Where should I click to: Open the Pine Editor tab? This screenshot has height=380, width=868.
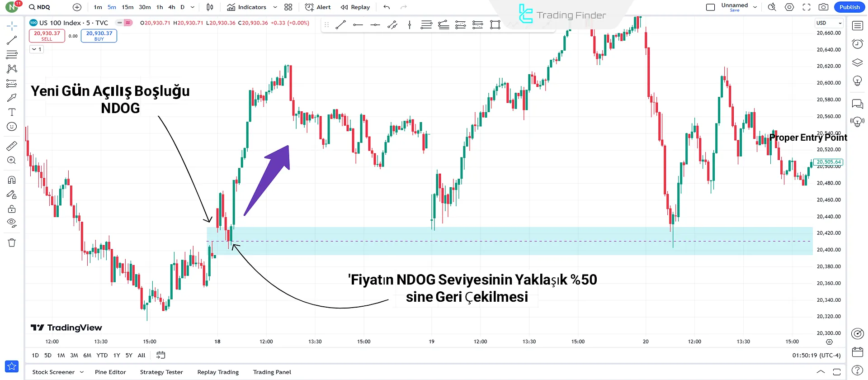[x=110, y=372]
